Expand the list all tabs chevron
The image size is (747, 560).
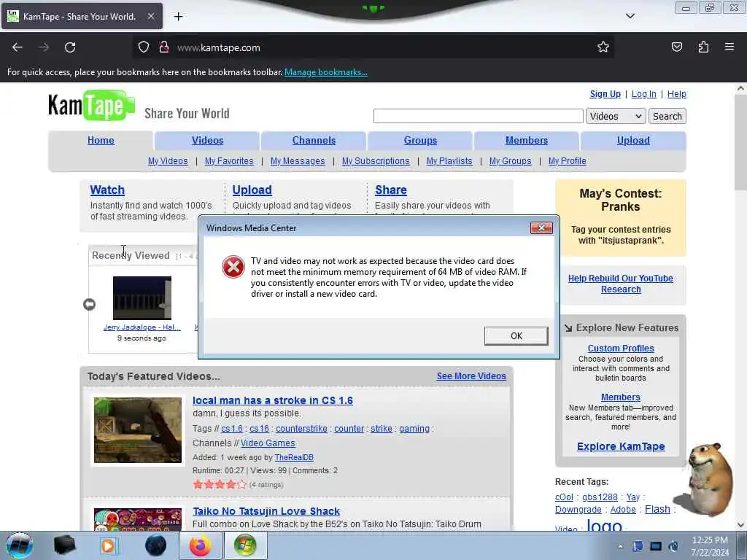[630, 16]
